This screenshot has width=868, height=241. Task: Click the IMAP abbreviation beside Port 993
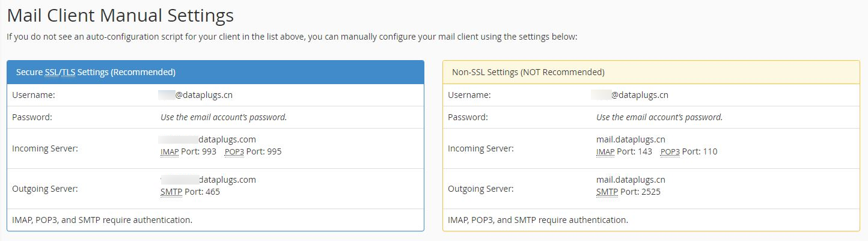(x=170, y=152)
